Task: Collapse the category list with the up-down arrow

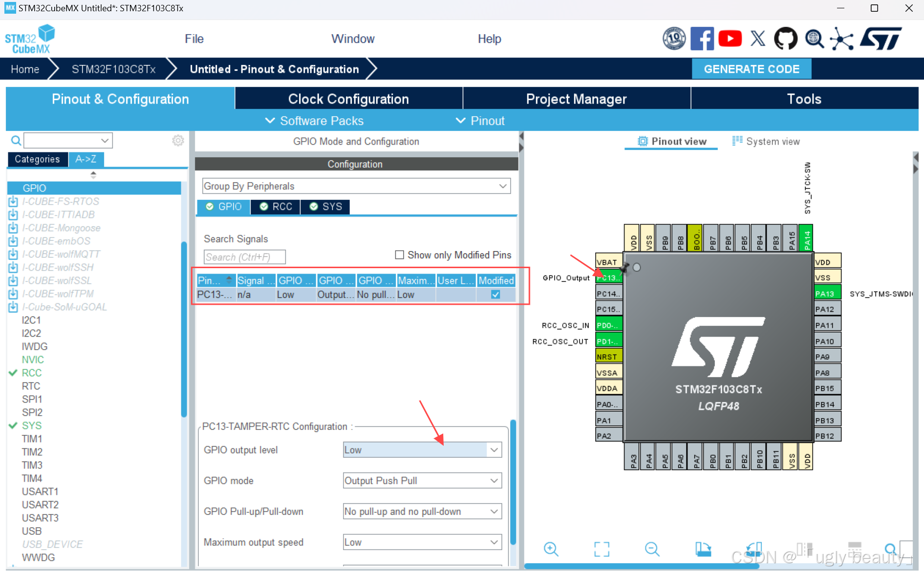Action: [93, 174]
